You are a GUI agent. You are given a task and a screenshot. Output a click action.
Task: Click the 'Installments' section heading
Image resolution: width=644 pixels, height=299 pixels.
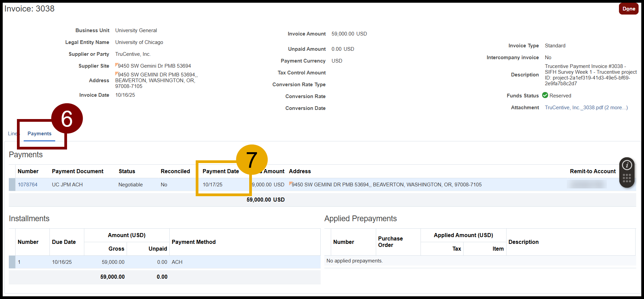29,218
